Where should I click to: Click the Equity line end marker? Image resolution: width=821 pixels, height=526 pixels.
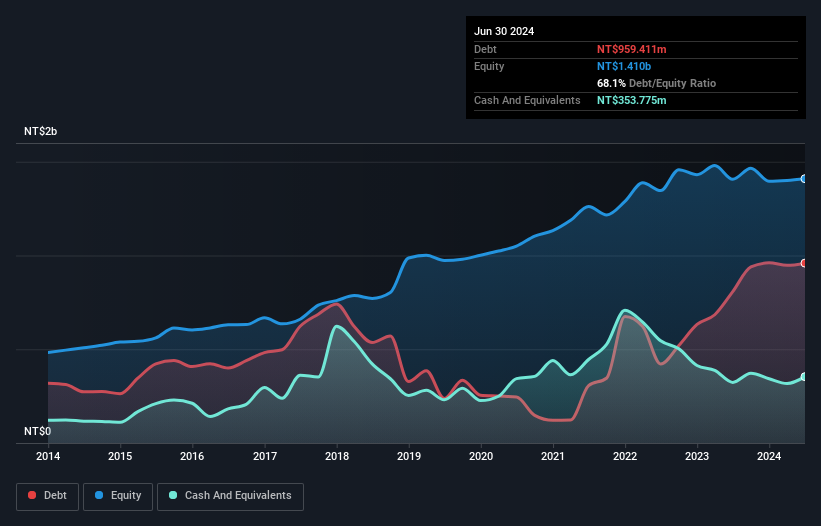[x=804, y=179]
